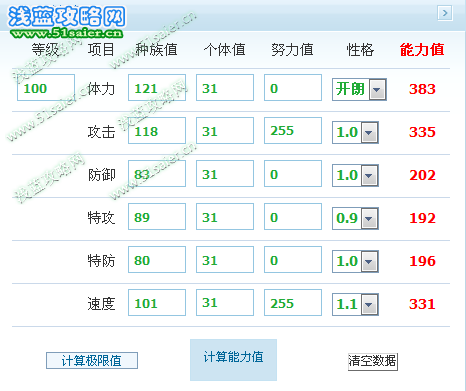This screenshot has height=391, width=466.
Task: Click the 努力值 column header
Action: click(292, 50)
